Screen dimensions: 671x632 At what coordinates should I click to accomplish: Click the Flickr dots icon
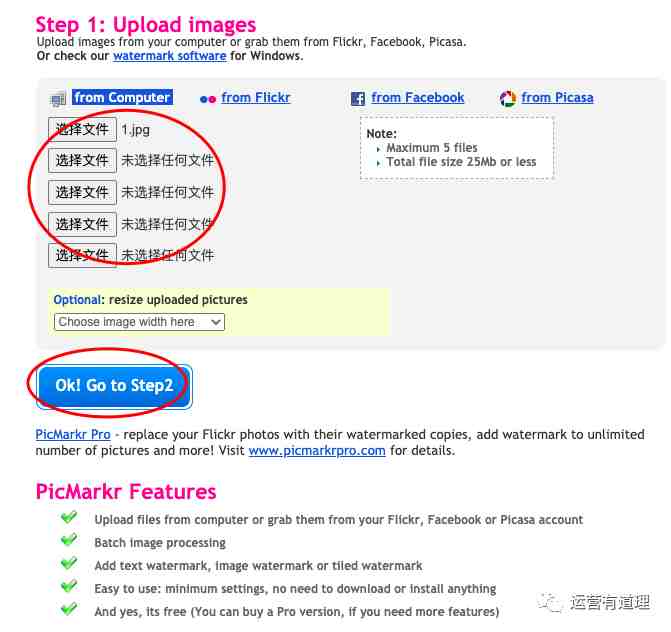click(x=208, y=99)
